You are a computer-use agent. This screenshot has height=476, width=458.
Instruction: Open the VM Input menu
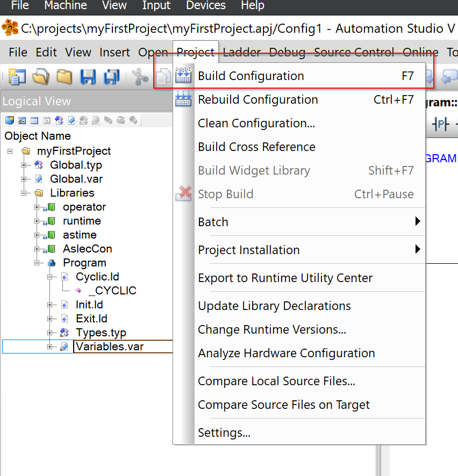pos(156,5)
